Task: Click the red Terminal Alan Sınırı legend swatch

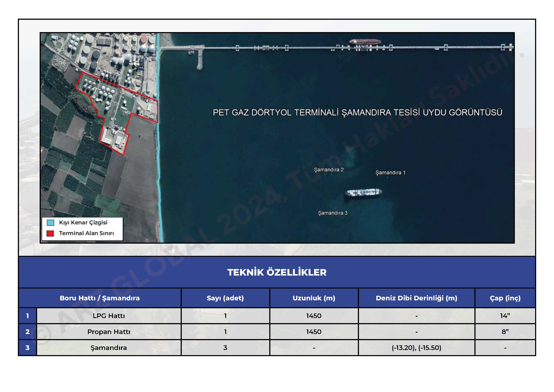Action: 50,233
